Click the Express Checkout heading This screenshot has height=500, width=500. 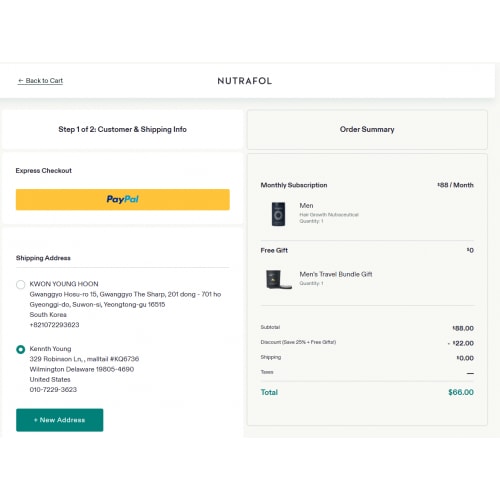(44, 171)
